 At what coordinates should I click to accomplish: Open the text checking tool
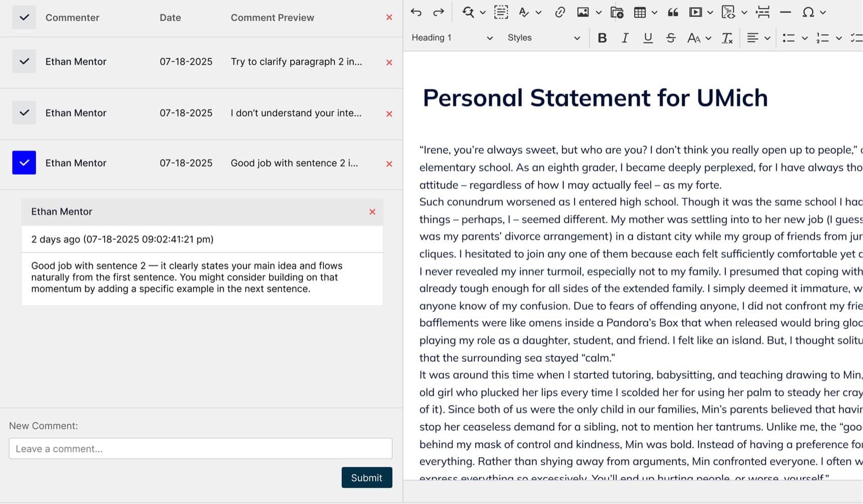(524, 12)
